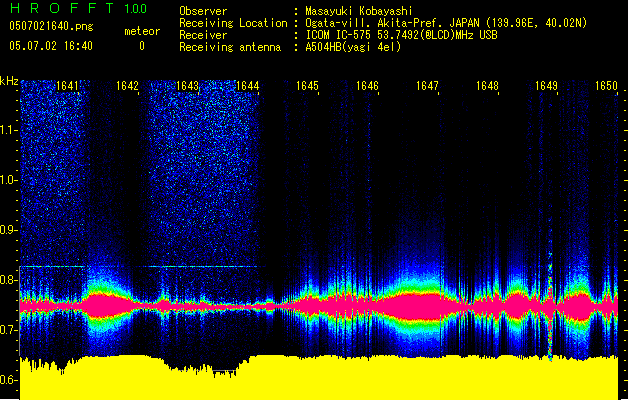Viewport: 629px width, 400px height.
Task: Select antenna value A504HB(yagi 4el)
Action: [x=353, y=47]
